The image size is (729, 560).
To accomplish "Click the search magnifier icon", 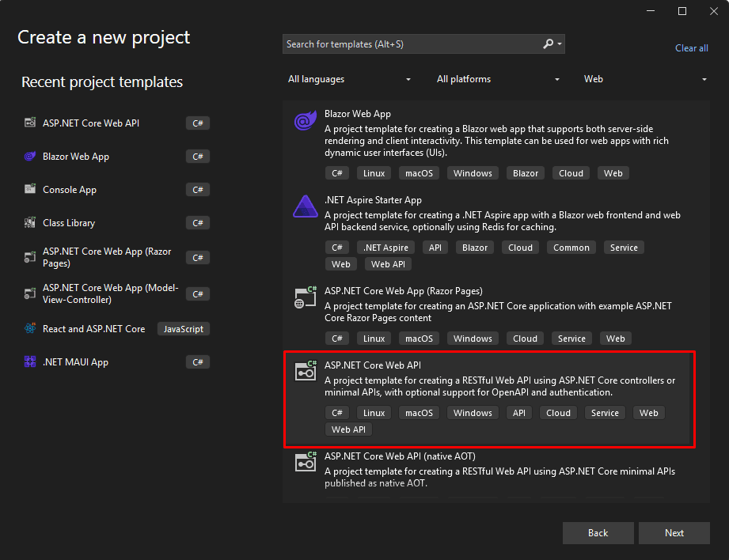I will [549, 44].
